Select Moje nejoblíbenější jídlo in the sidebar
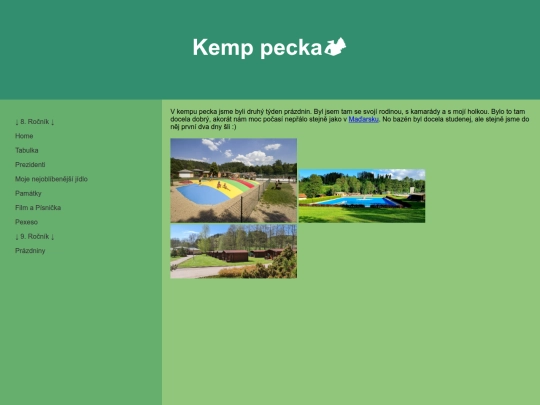The width and height of the screenshot is (540, 405). pyautogui.click(x=51, y=179)
